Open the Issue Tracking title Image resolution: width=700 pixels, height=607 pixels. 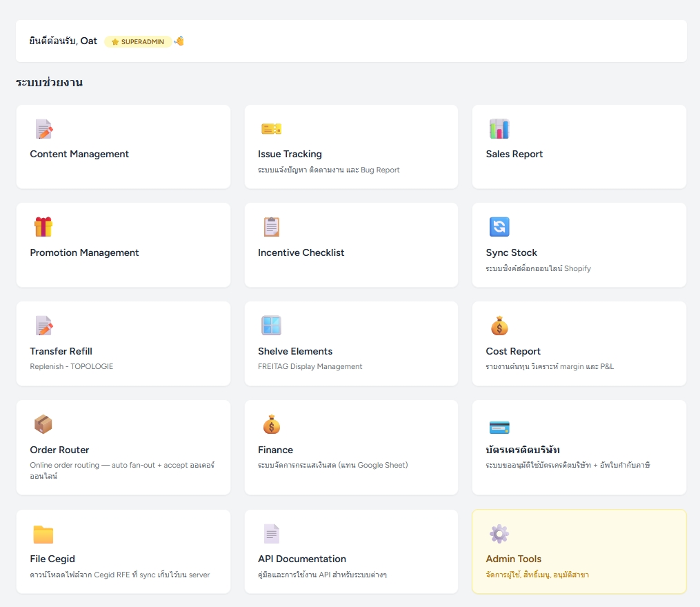point(290,154)
